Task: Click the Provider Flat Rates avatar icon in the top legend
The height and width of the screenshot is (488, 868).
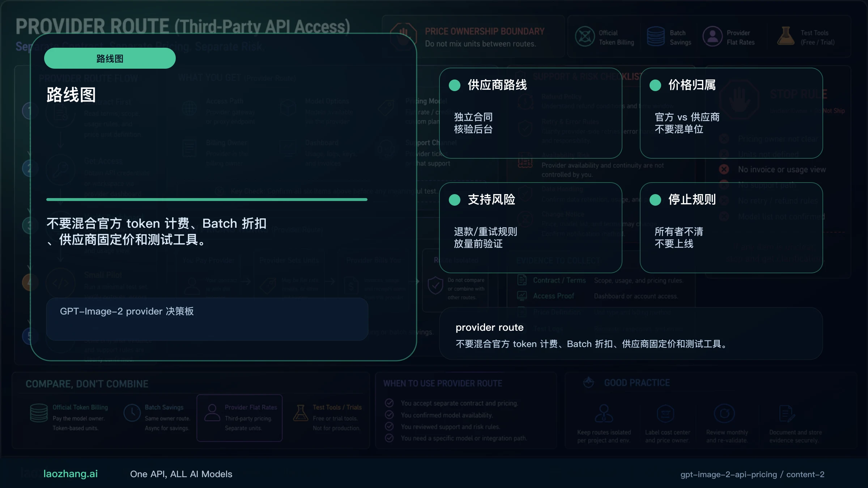Action: point(712,37)
